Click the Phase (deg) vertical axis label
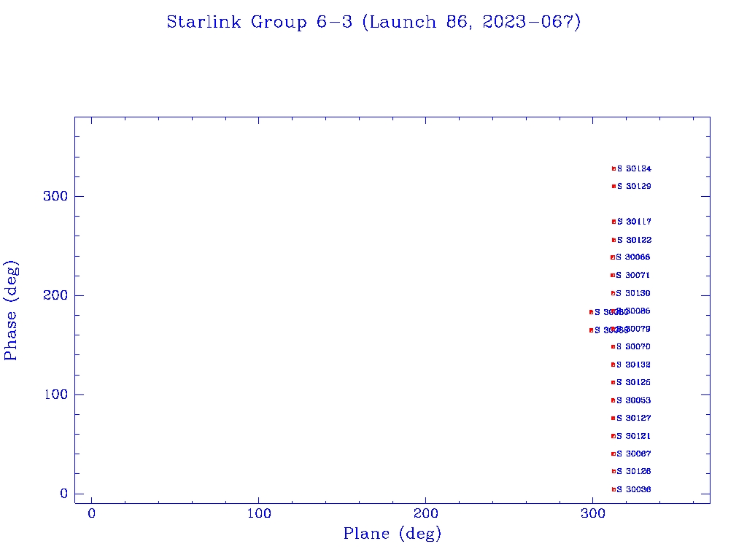 pyautogui.click(x=10, y=310)
